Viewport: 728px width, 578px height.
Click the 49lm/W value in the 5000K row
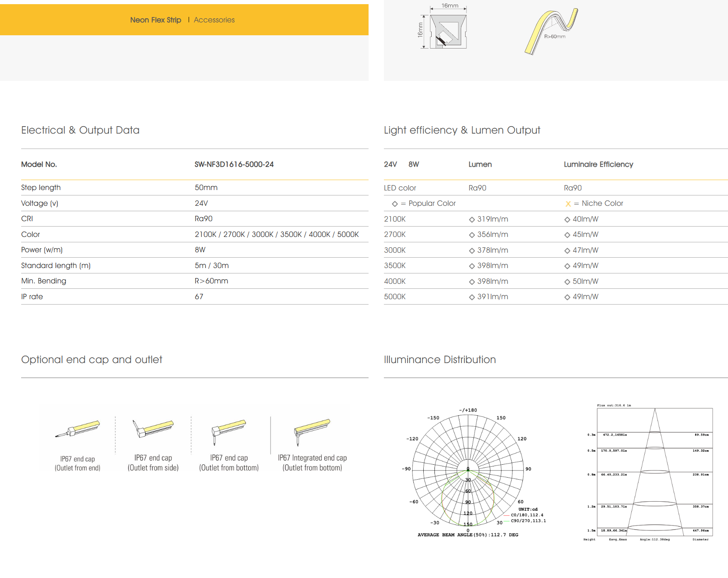point(585,297)
